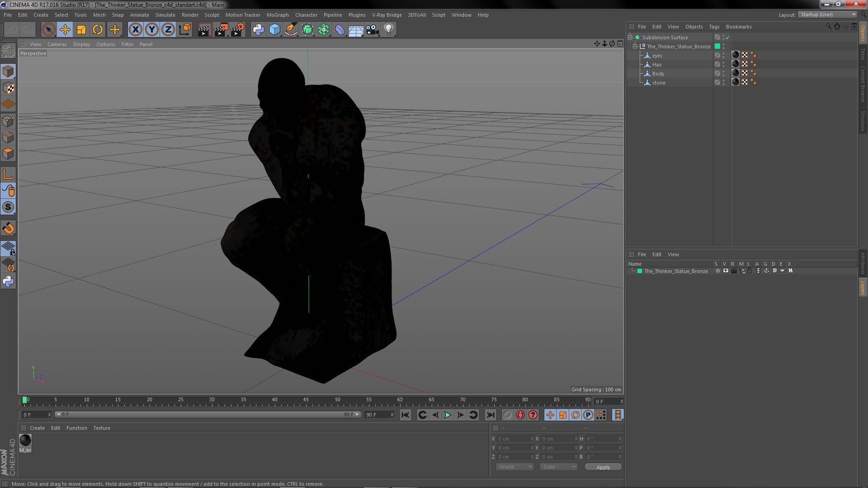Collapse The_Thinker_Statue_Bronze null node
Viewport: 868px width, 488px height.
[x=635, y=46]
